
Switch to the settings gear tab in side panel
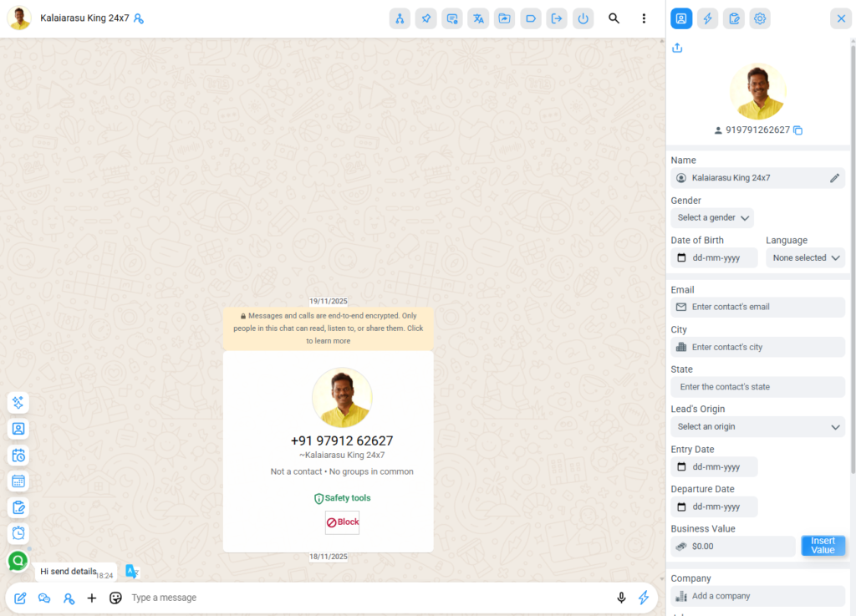(760, 18)
